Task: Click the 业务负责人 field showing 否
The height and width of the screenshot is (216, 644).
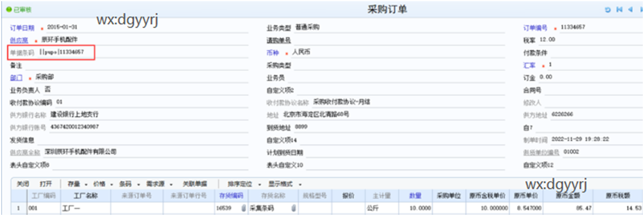Action: [x=145, y=90]
